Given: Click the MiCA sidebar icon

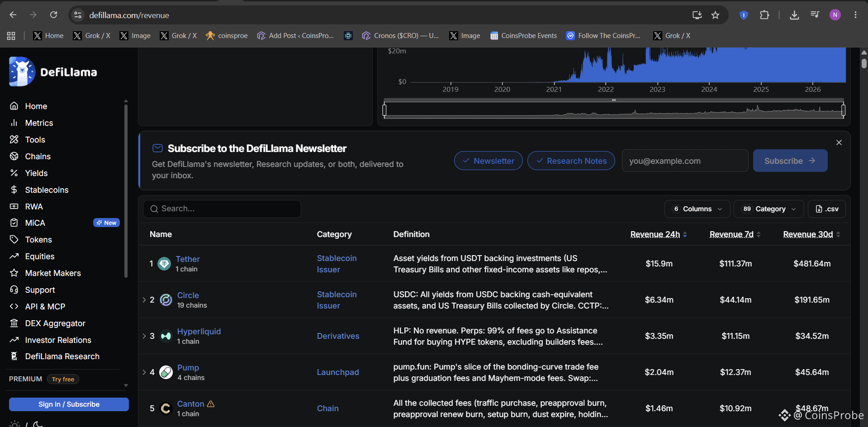Looking at the screenshot, I should pos(14,223).
